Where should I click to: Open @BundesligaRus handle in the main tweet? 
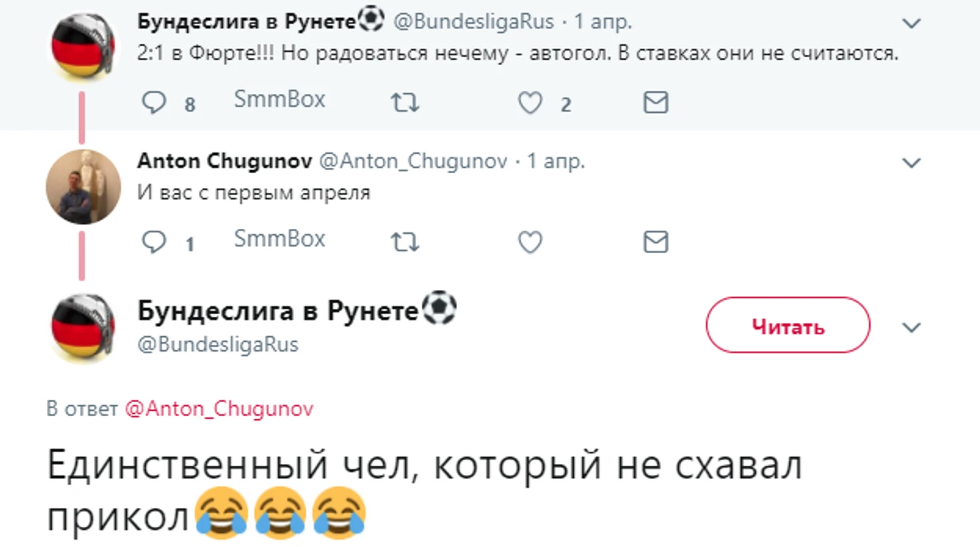217,344
